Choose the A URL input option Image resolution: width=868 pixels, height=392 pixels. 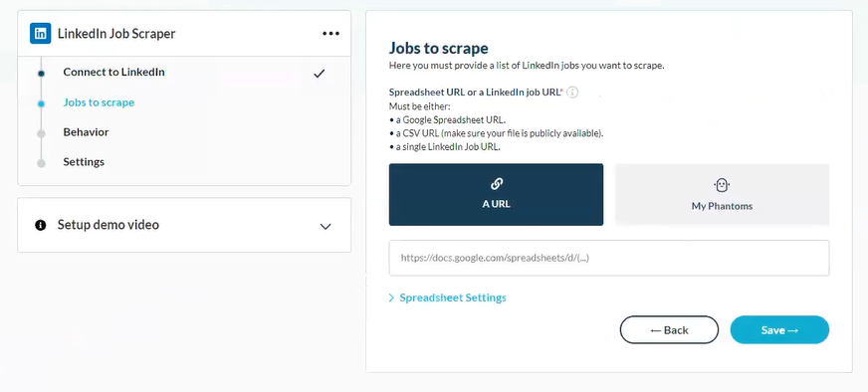pos(496,194)
